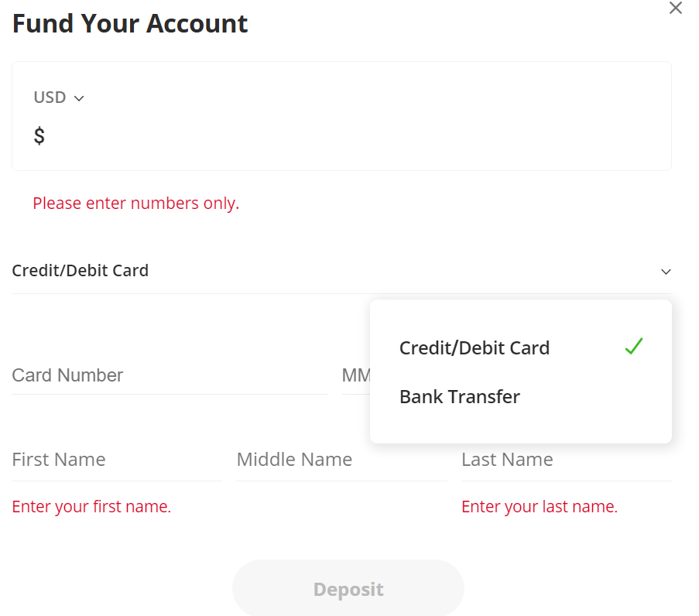Click the First Name field
Viewport: 699px width, 616px height.
coord(116,460)
